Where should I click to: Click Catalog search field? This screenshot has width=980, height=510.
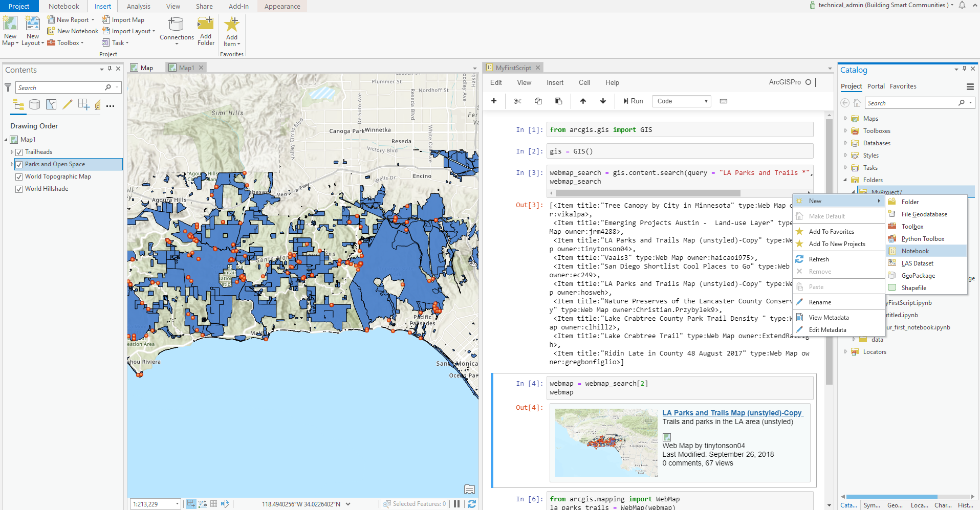920,103
